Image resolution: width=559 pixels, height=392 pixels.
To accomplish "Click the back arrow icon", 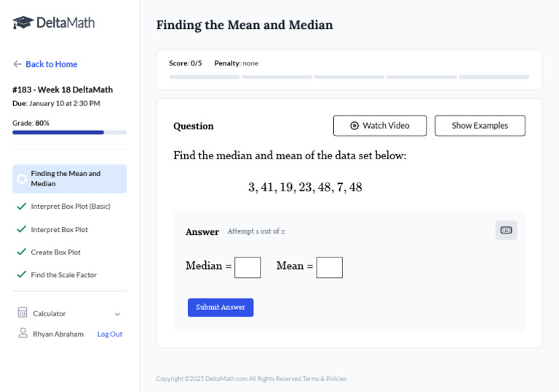I will (17, 64).
